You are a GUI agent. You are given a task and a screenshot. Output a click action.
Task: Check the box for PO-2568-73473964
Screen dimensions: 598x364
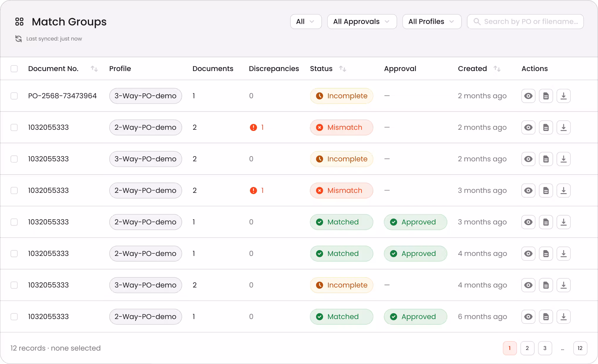(14, 96)
